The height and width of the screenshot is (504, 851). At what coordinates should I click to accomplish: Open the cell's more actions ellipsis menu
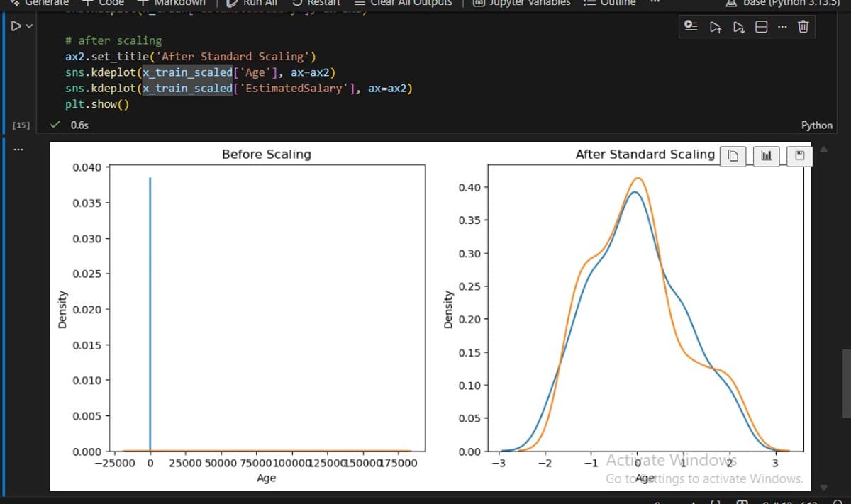[782, 26]
